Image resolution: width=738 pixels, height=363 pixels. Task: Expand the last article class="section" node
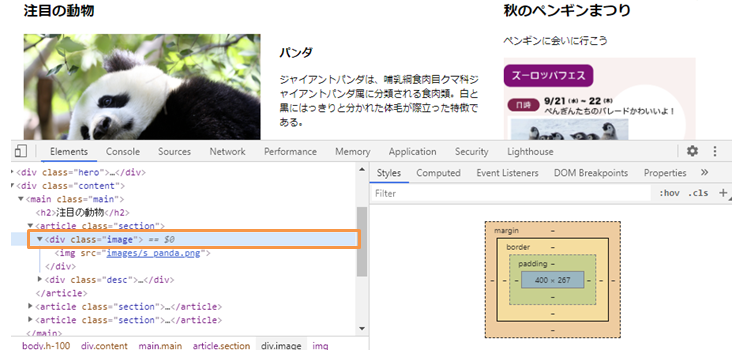tap(30, 320)
